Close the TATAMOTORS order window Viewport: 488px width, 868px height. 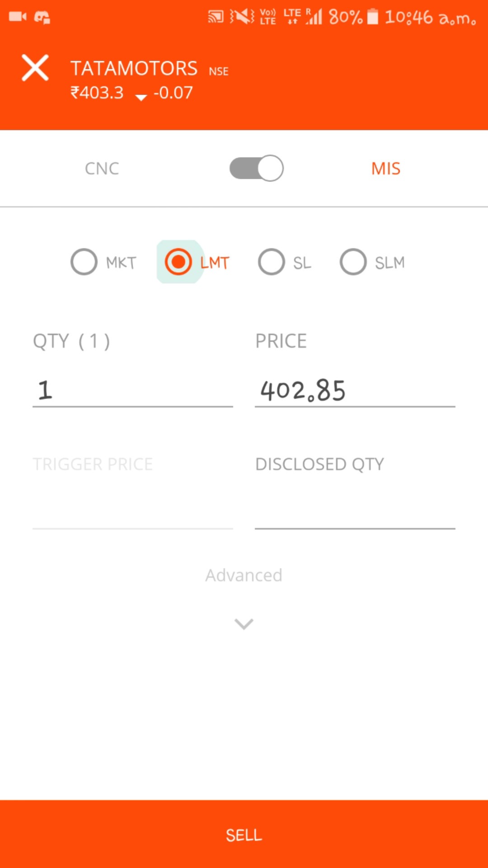[35, 68]
